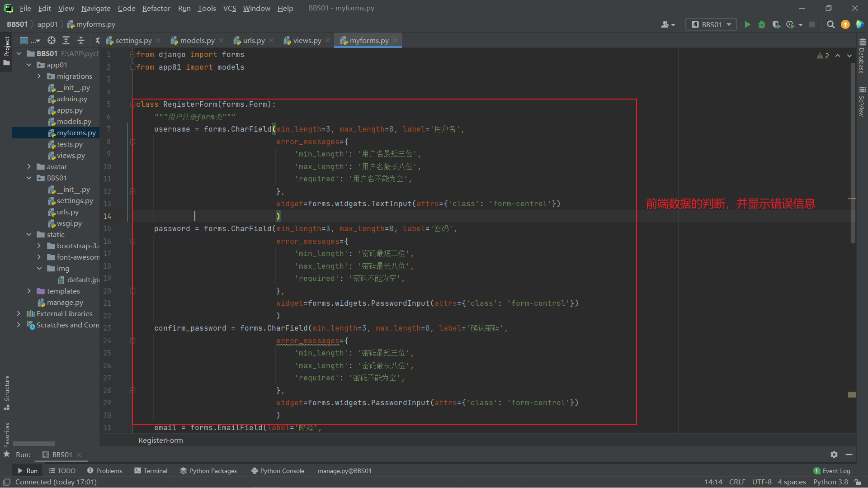Open the BBS01 run configuration dropdown
The height and width of the screenshot is (488, 868).
coord(711,24)
